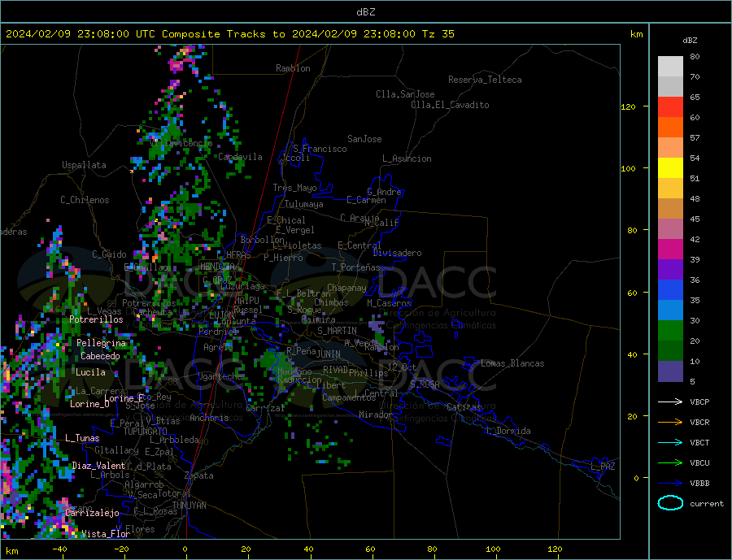
Task: Click the SanJose label
Action: [364, 139]
